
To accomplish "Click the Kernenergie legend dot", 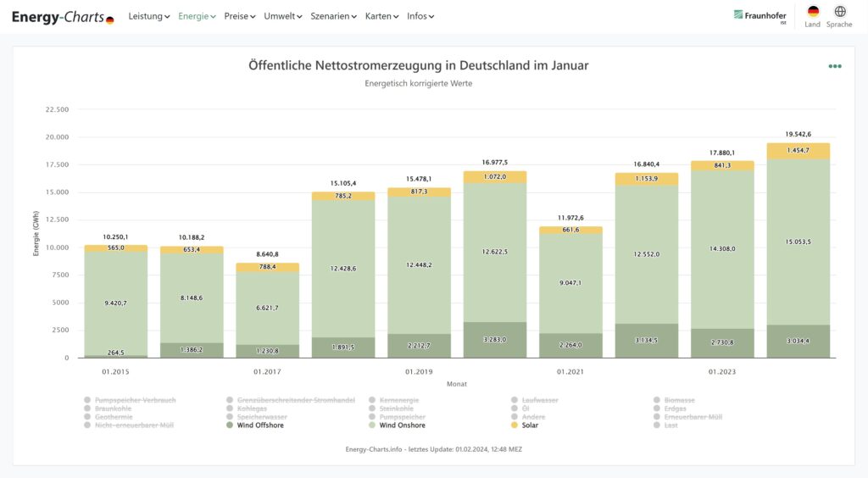I will pyautogui.click(x=372, y=400).
